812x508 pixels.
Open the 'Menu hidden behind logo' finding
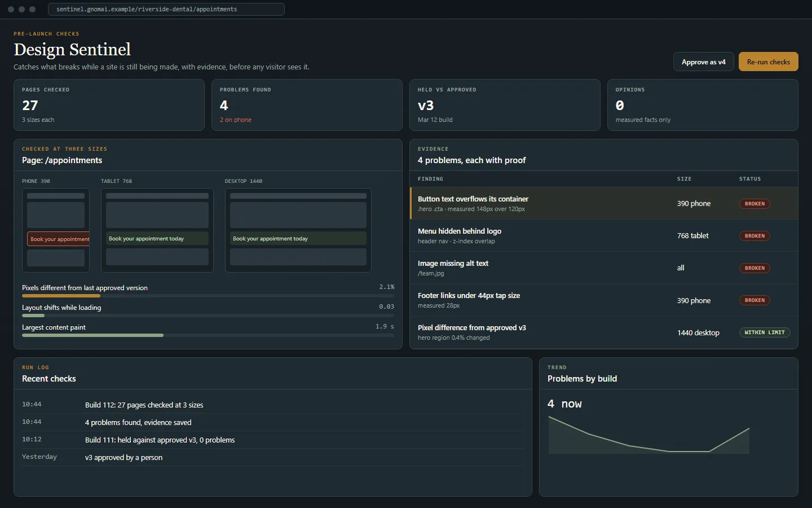click(x=604, y=235)
